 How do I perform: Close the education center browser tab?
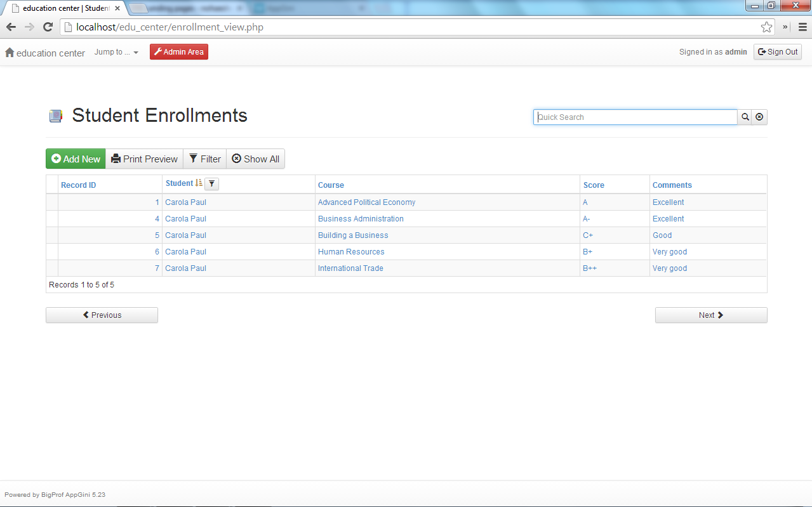tap(117, 9)
